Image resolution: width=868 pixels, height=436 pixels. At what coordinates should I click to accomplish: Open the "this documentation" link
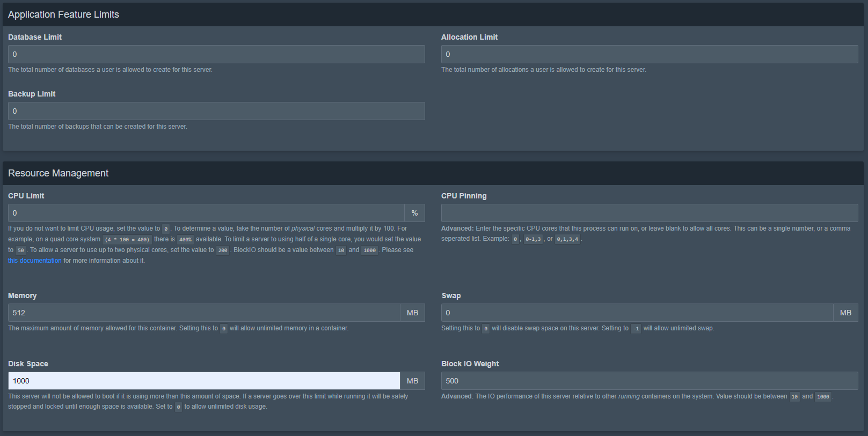35,261
